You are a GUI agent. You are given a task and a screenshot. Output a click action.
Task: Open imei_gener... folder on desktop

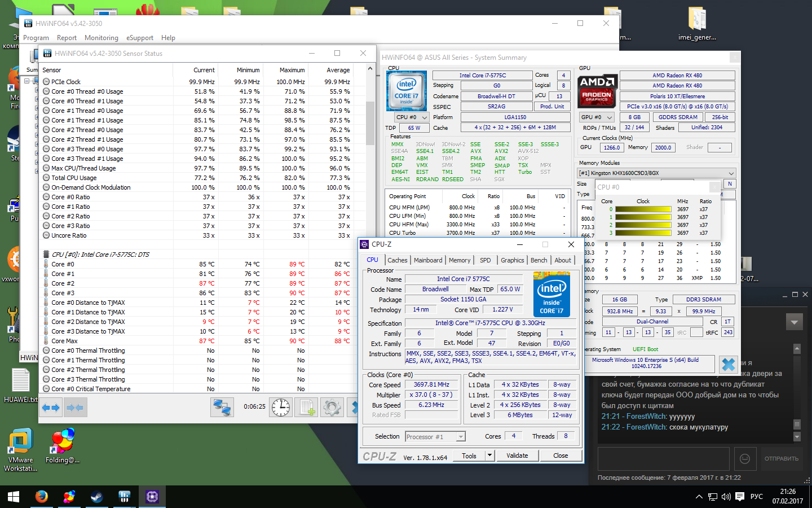tap(697, 24)
